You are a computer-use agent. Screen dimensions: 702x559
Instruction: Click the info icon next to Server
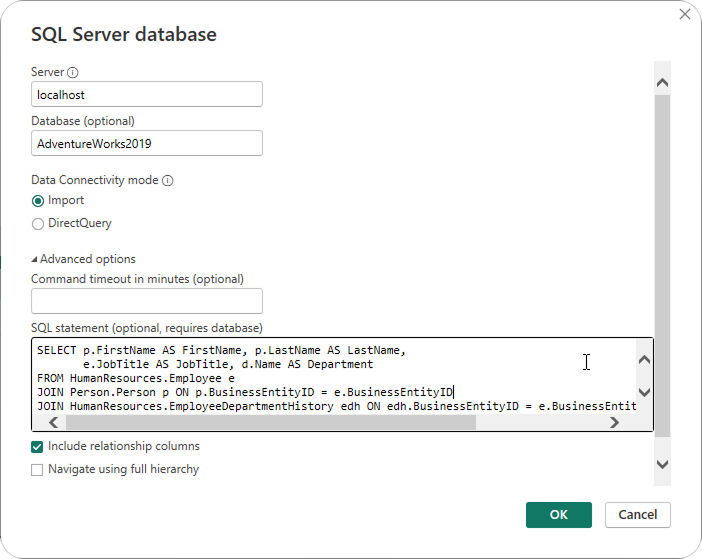[73, 73]
